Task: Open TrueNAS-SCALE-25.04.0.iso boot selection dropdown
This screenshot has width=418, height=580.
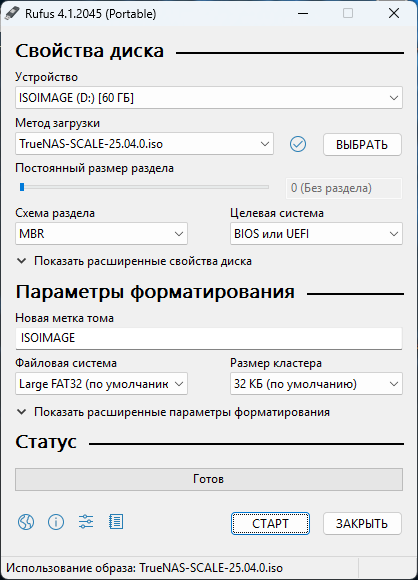Action: pos(144,144)
